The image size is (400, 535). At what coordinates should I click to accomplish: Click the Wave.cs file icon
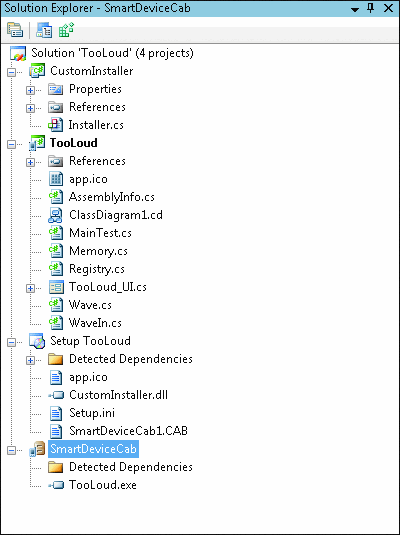(56, 305)
